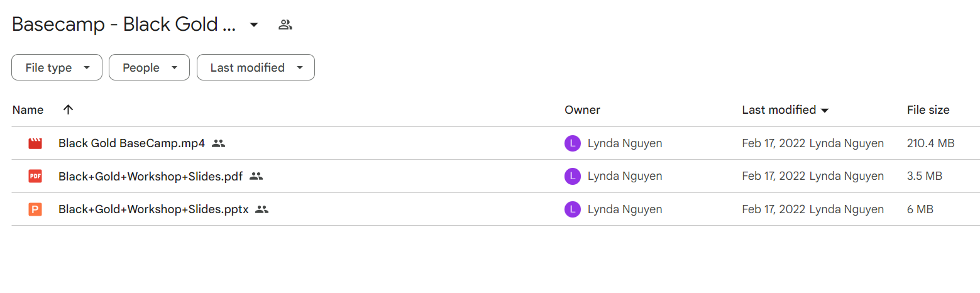Open the Black Gold BaseCamp.mp4 file
This screenshot has height=293, width=980.
point(131,143)
